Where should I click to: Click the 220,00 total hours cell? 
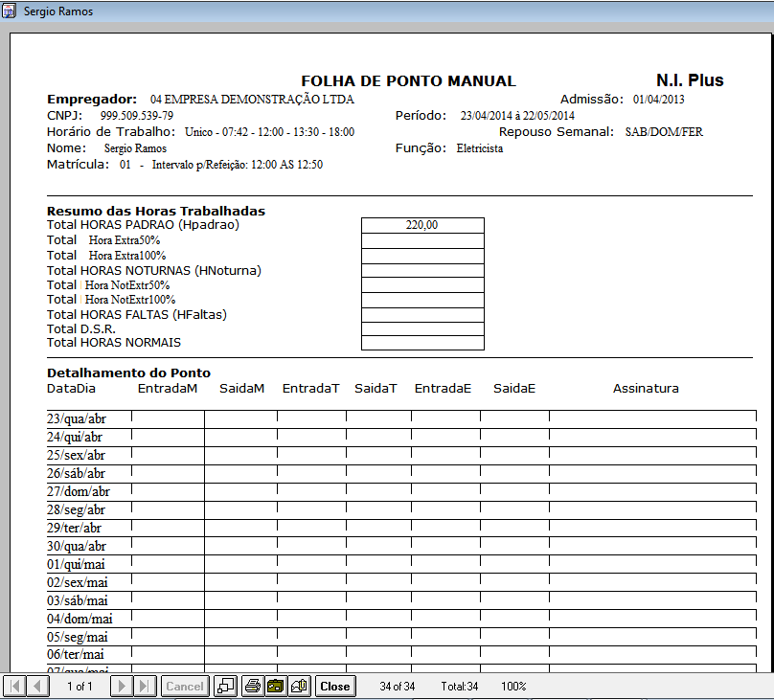coord(422,225)
